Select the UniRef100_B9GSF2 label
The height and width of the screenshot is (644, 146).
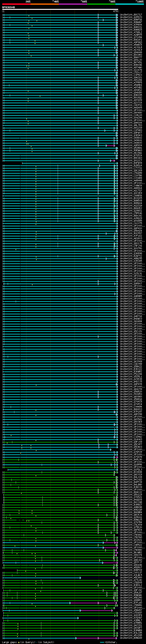[131, 40]
